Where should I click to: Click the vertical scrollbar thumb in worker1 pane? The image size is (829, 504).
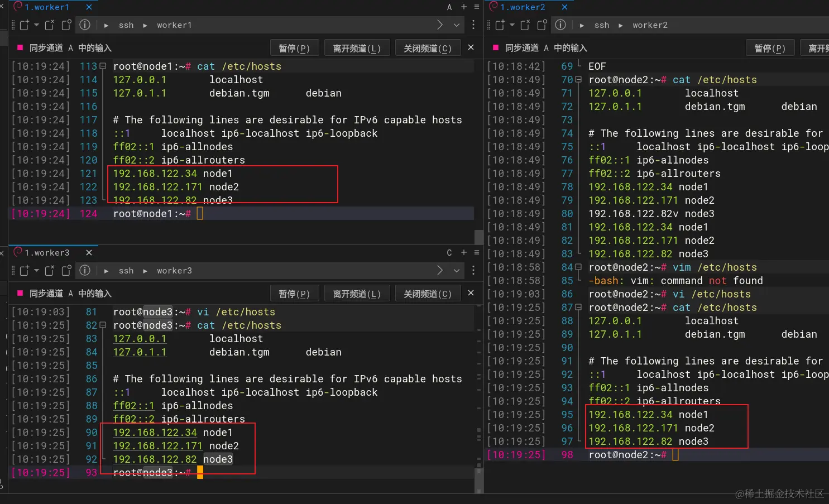point(479,237)
